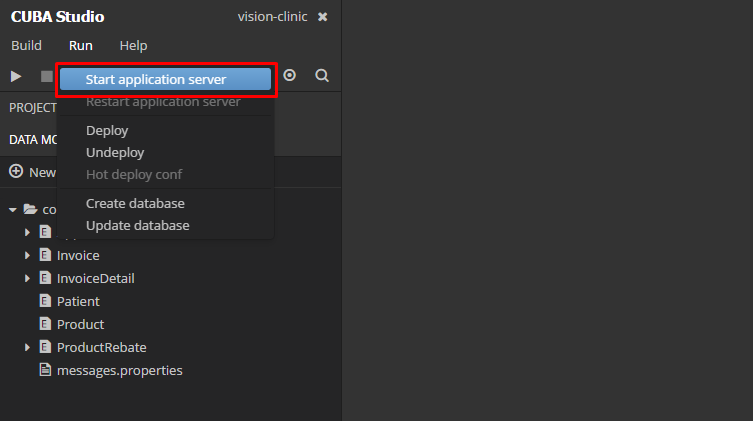This screenshot has height=421, width=753.
Task: Click Create database menu entry
Action: coord(135,203)
